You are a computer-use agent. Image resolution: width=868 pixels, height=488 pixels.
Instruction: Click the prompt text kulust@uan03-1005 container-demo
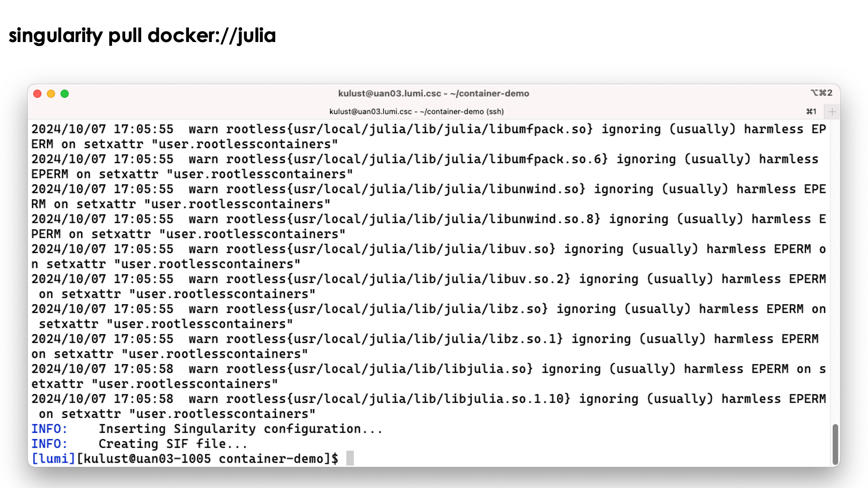tap(204, 459)
